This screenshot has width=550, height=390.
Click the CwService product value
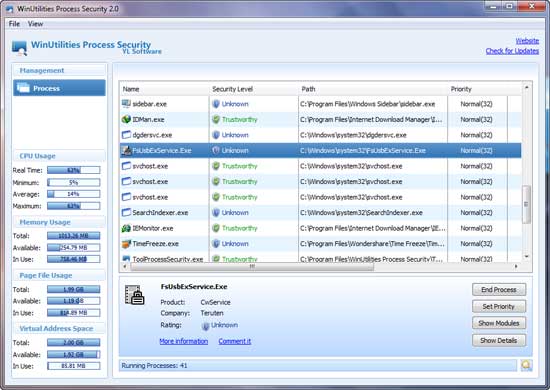point(215,302)
